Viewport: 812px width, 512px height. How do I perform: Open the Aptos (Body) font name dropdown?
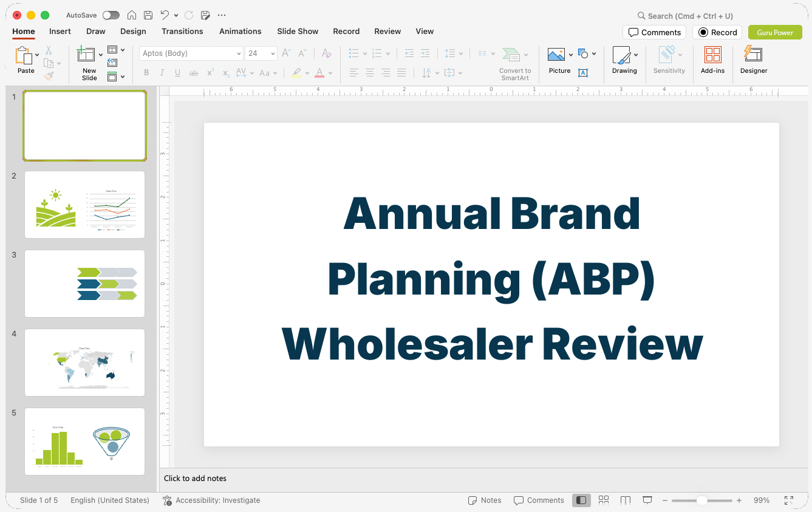(x=239, y=54)
